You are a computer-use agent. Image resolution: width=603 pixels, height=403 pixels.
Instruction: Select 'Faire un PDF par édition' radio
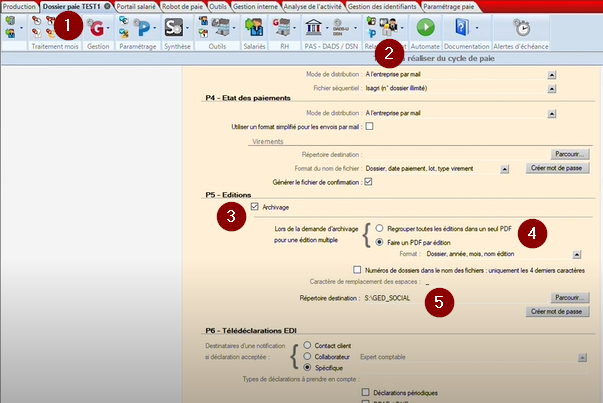(x=379, y=242)
